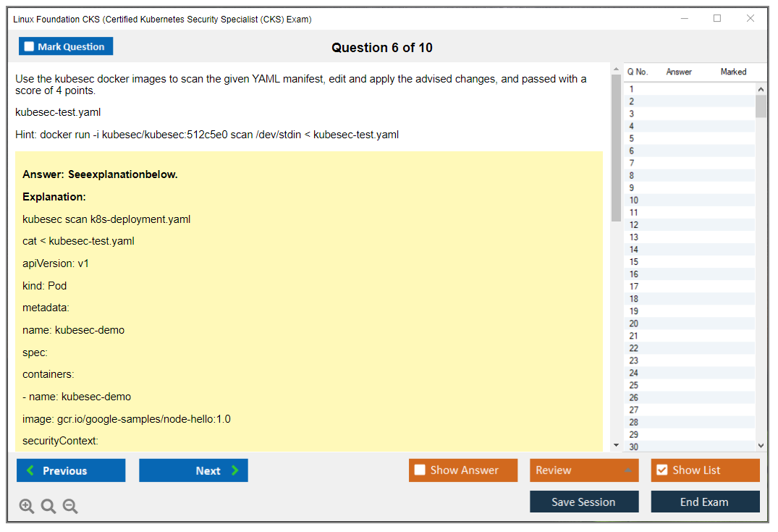Click the green right arrow on Next

click(235, 470)
